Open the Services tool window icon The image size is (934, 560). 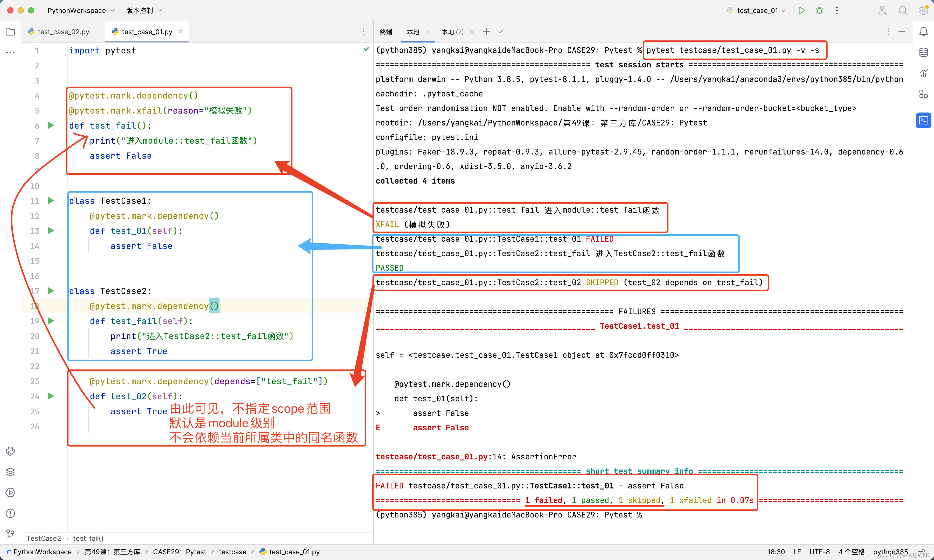point(11,492)
